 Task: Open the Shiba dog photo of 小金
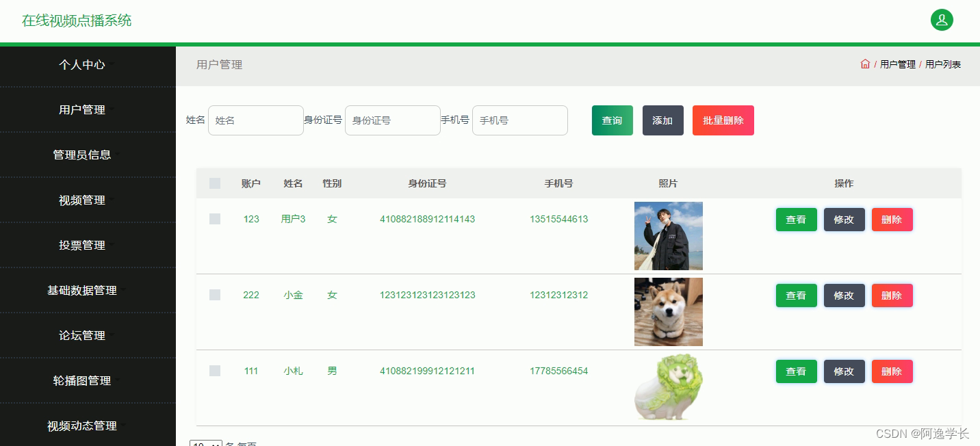pos(669,312)
